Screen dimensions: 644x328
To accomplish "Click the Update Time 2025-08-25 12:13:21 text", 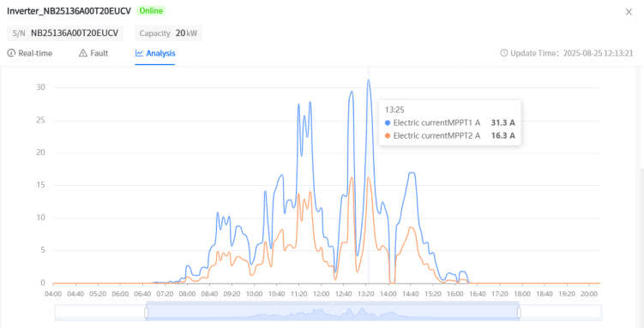I will pyautogui.click(x=572, y=53).
